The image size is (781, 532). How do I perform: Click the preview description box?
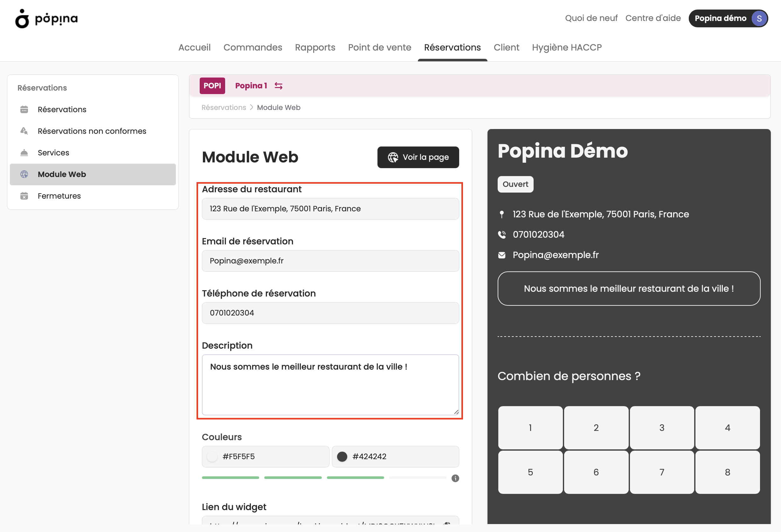tap(629, 289)
